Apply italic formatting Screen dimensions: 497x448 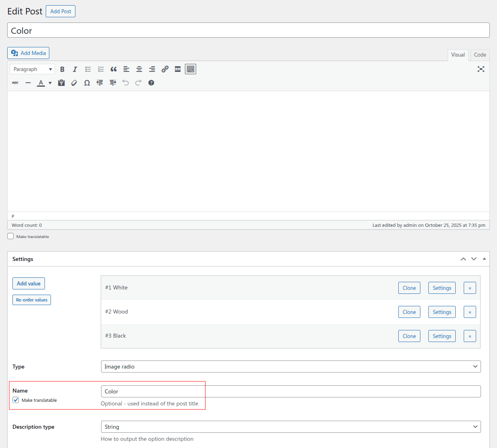(75, 69)
